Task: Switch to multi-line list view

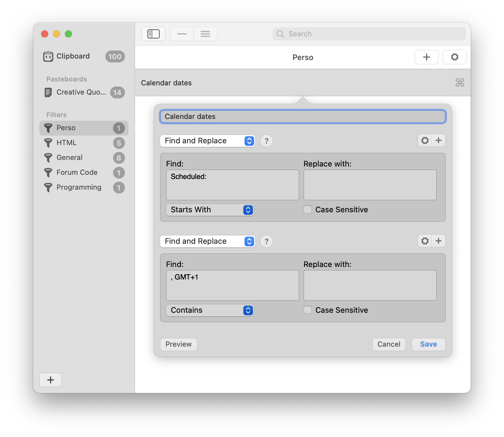Action: 205,34
